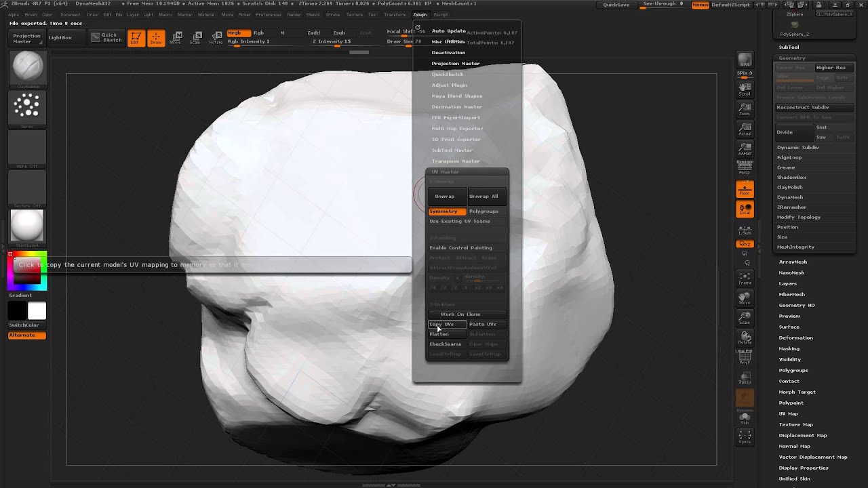Toggle L.Sym local symmetry
The height and width of the screenshot is (488, 868).
pos(745,230)
